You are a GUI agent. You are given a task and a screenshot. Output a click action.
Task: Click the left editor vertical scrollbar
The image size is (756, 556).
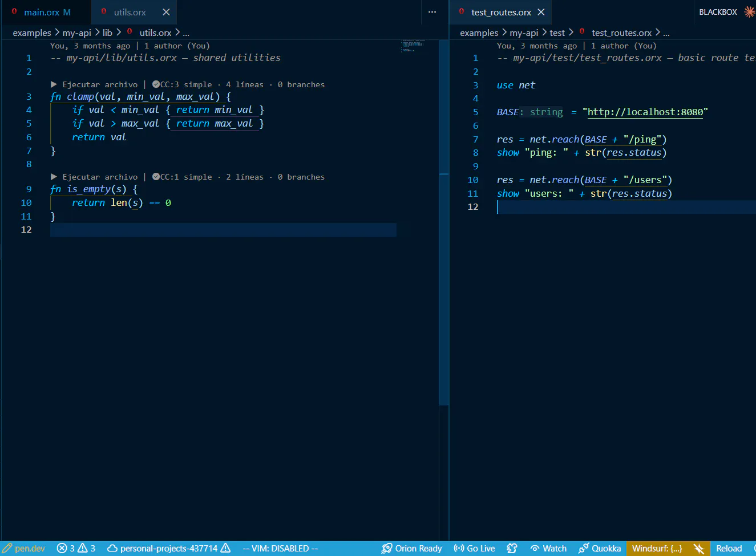coord(443,222)
